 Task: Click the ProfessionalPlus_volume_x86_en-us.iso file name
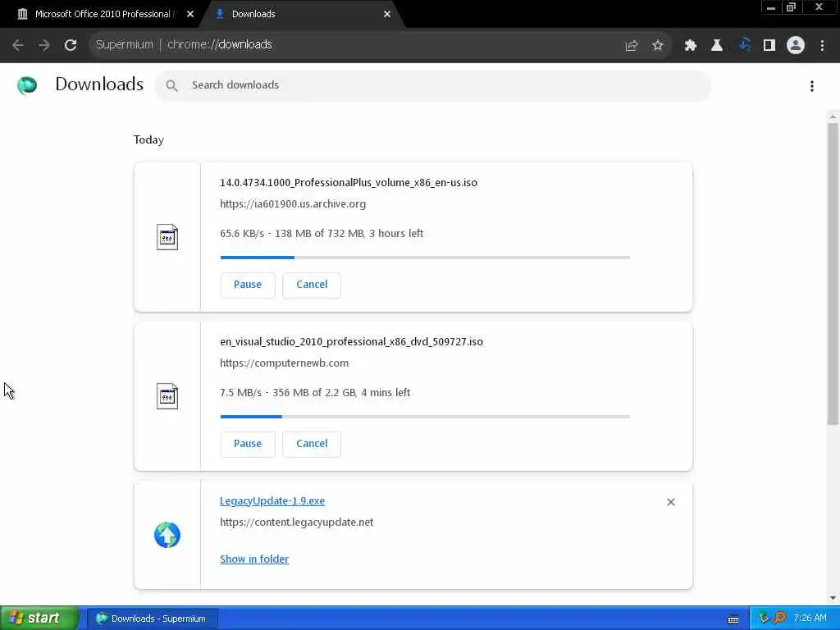coord(348,183)
